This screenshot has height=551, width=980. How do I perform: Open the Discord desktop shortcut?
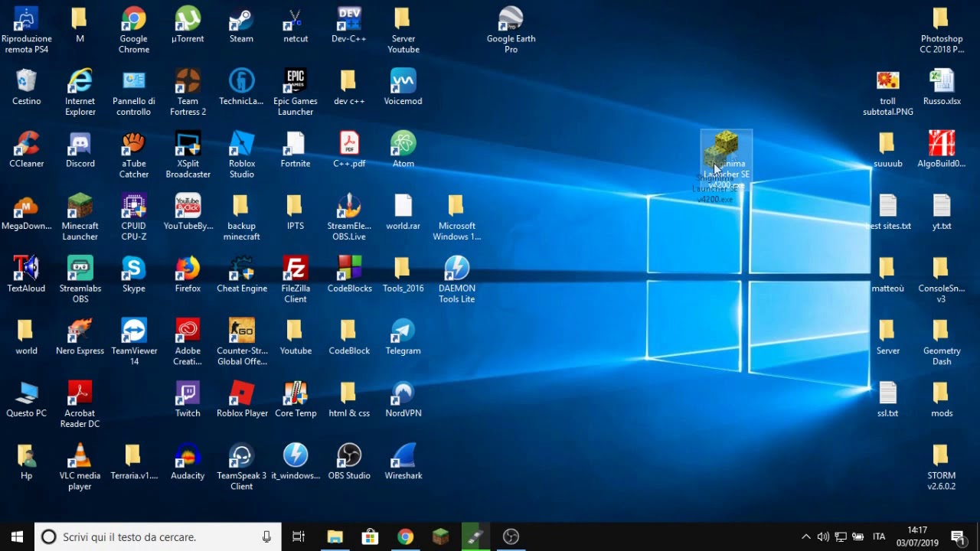[80, 150]
